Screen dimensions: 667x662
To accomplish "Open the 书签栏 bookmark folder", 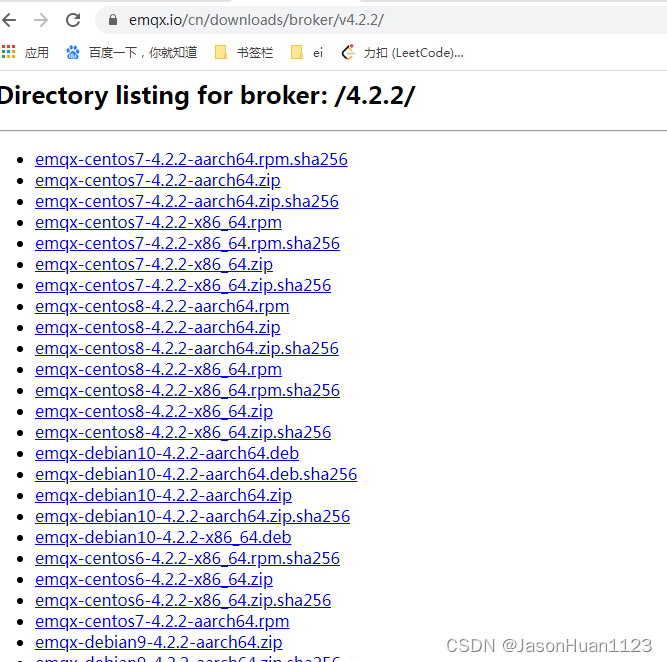I will pos(244,52).
